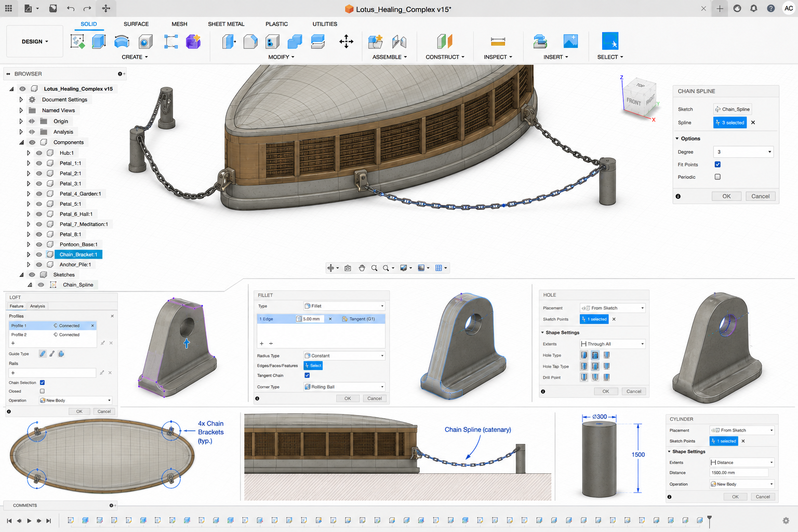Open the Degree dropdown

[x=744, y=152]
